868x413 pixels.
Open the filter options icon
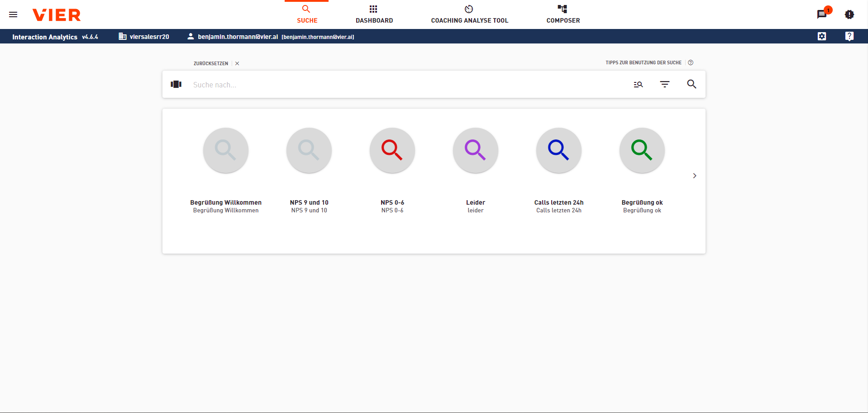pyautogui.click(x=664, y=84)
